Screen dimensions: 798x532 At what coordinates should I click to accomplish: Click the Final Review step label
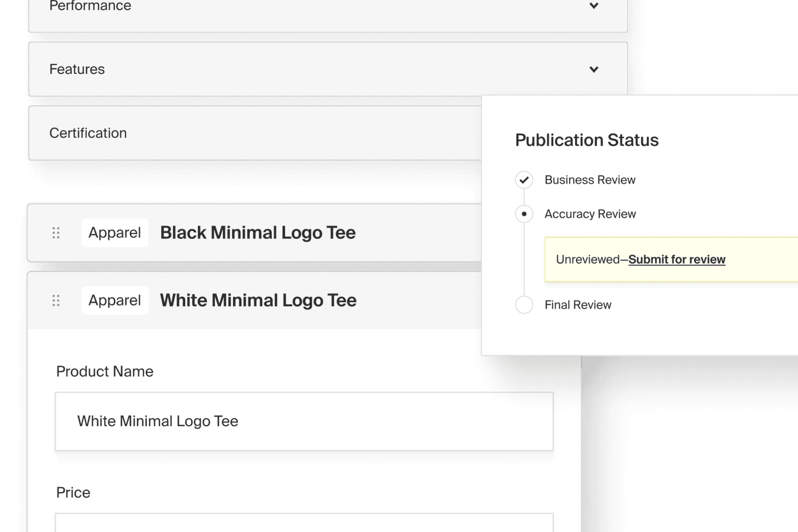[x=578, y=305]
